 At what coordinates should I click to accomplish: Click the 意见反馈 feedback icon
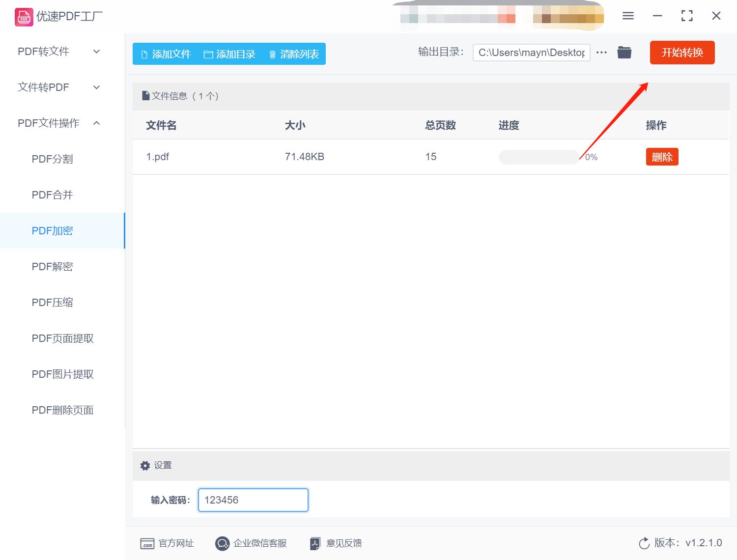pyautogui.click(x=315, y=543)
